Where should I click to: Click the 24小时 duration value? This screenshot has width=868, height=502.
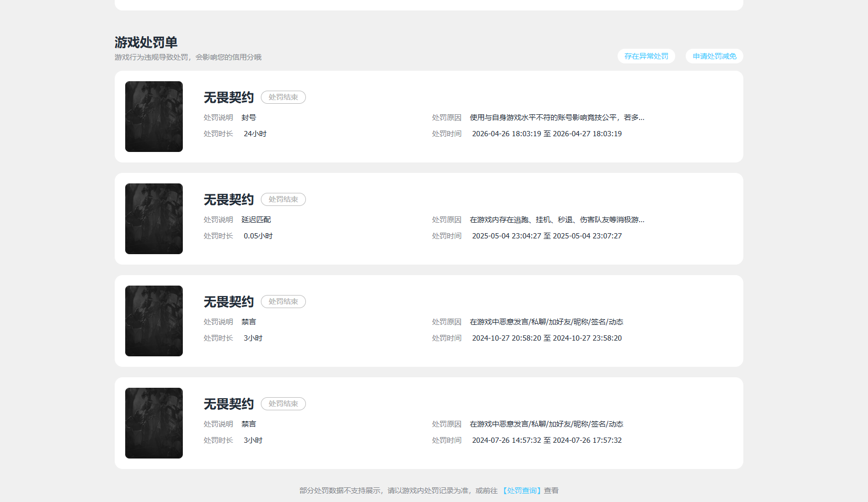coord(255,134)
